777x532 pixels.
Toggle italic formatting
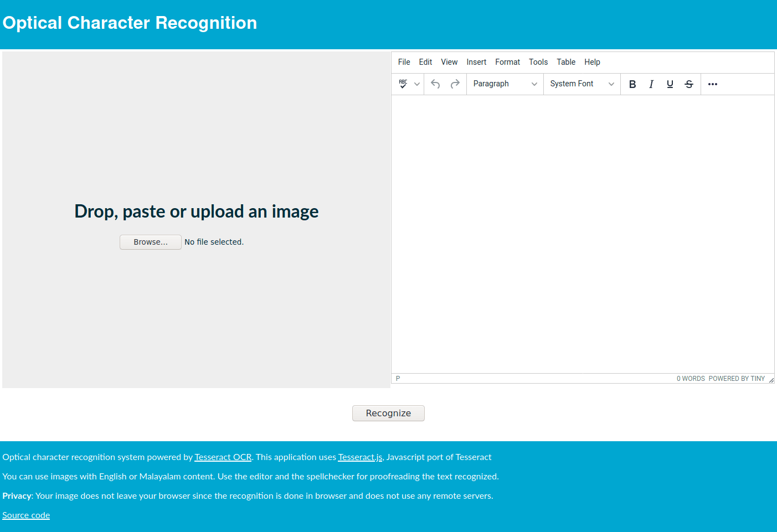651,84
